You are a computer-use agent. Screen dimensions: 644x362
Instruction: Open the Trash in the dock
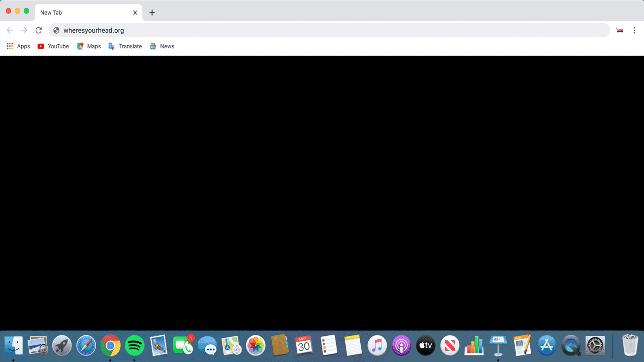pyautogui.click(x=630, y=345)
